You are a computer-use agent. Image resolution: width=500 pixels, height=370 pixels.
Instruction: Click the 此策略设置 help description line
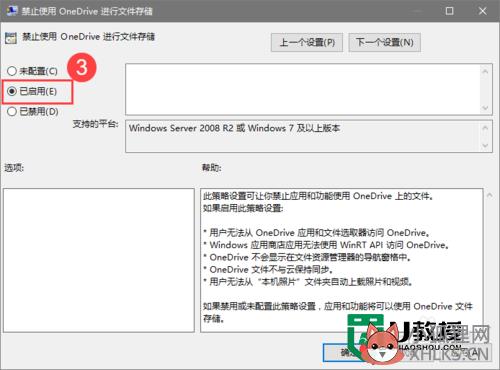pos(318,196)
